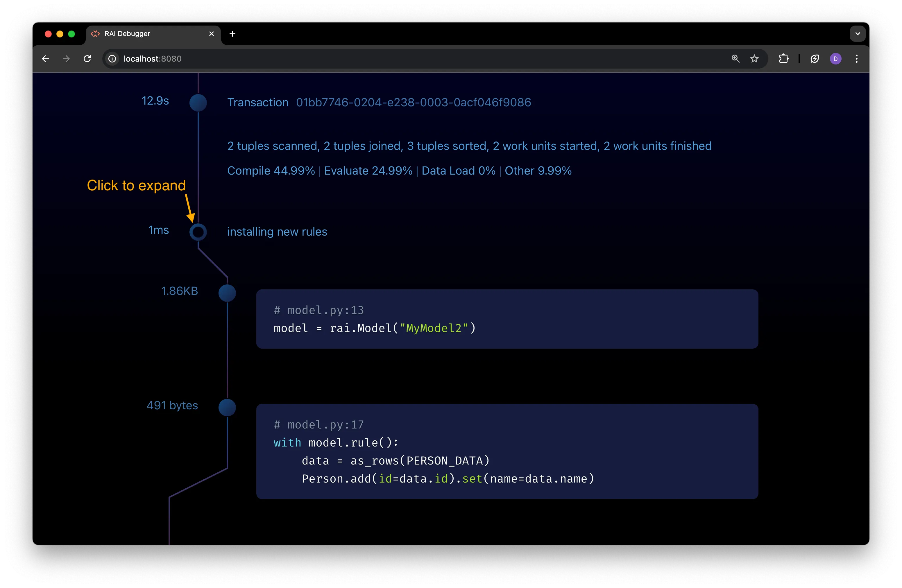Click the 'Data Load 0%' stat

(459, 171)
